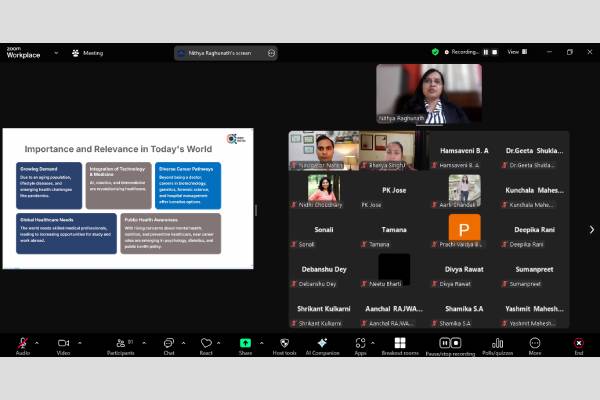The width and height of the screenshot is (600, 400).
Task: Open the Apps menu
Action: (360, 343)
